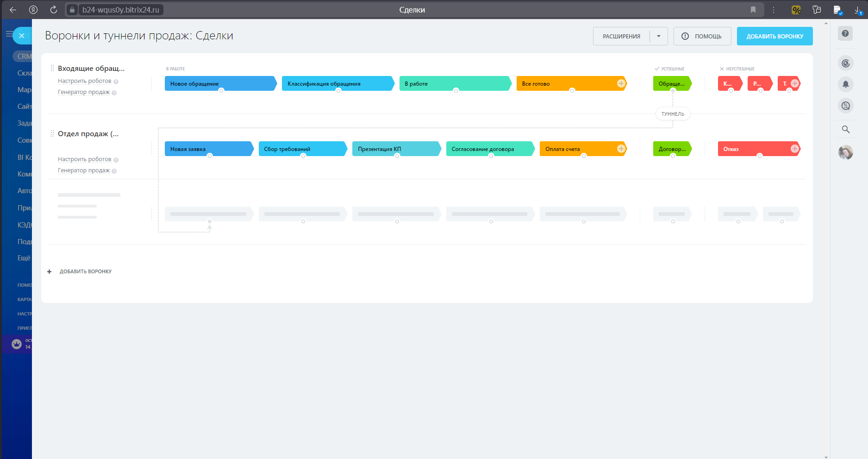Image resolution: width=868 pixels, height=459 pixels.
Task: Select the red К... failed stage
Action: pyautogui.click(x=730, y=83)
